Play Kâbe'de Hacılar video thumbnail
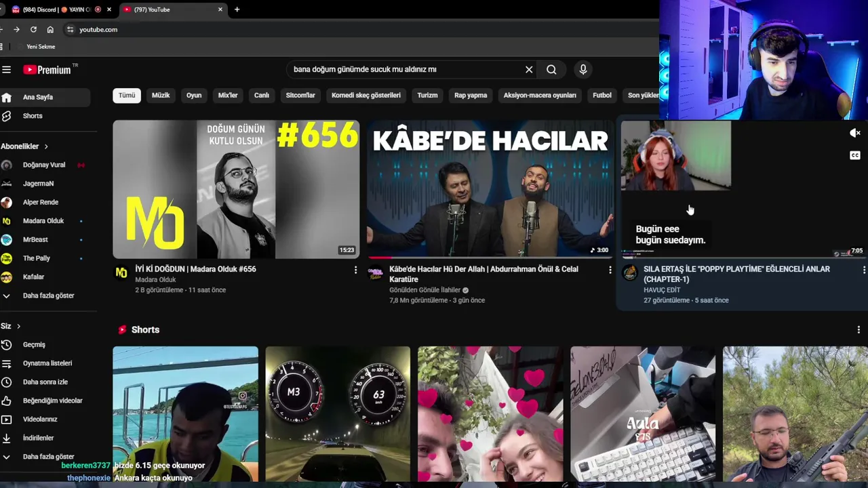This screenshot has width=868, height=488. click(x=490, y=189)
